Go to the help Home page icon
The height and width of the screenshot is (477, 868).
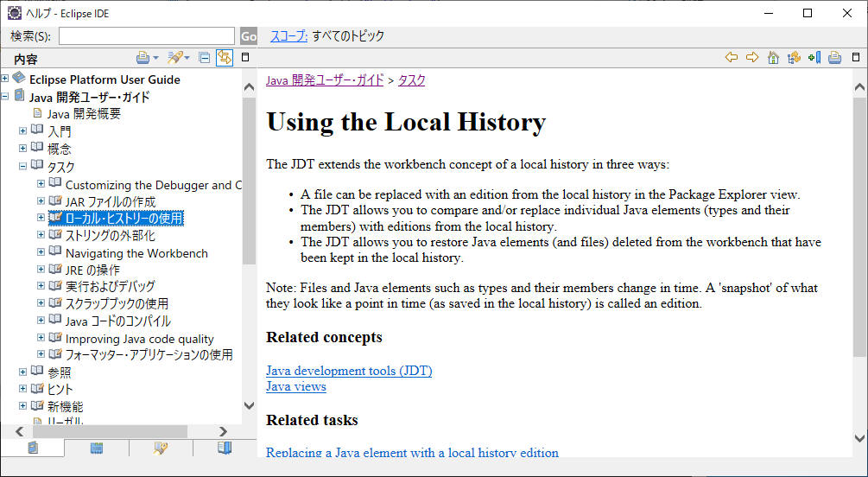tap(773, 58)
